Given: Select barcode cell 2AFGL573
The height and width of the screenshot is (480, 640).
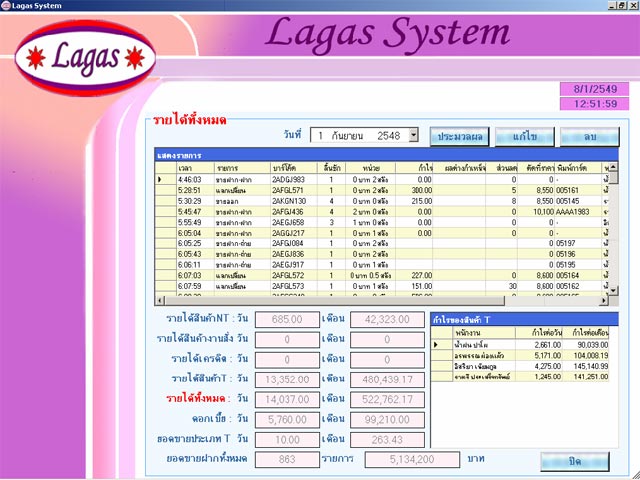Looking at the screenshot, I should coord(294,286).
